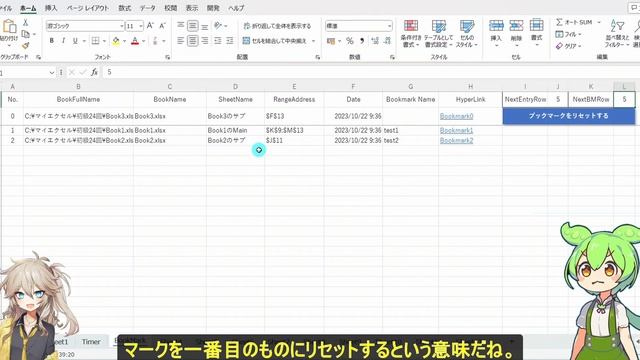Click セルを結合して中央揃え merge and center
Screen dimensions: 640x360
(x=275, y=41)
